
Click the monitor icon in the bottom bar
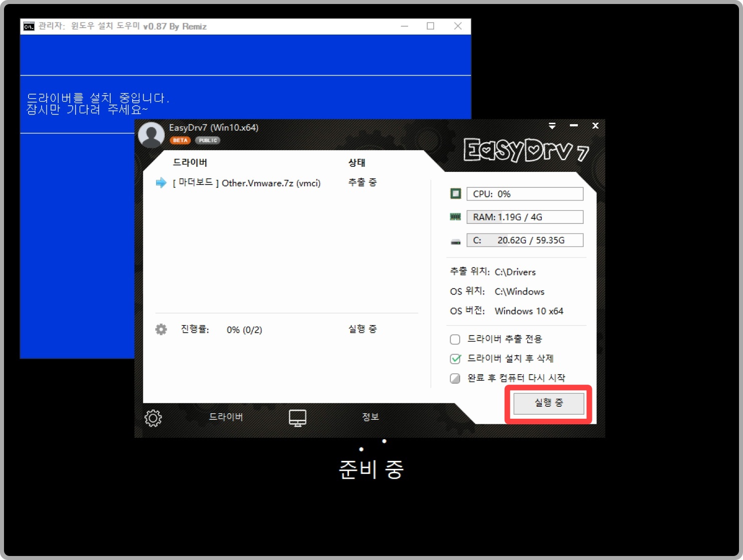[x=297, y=417]
